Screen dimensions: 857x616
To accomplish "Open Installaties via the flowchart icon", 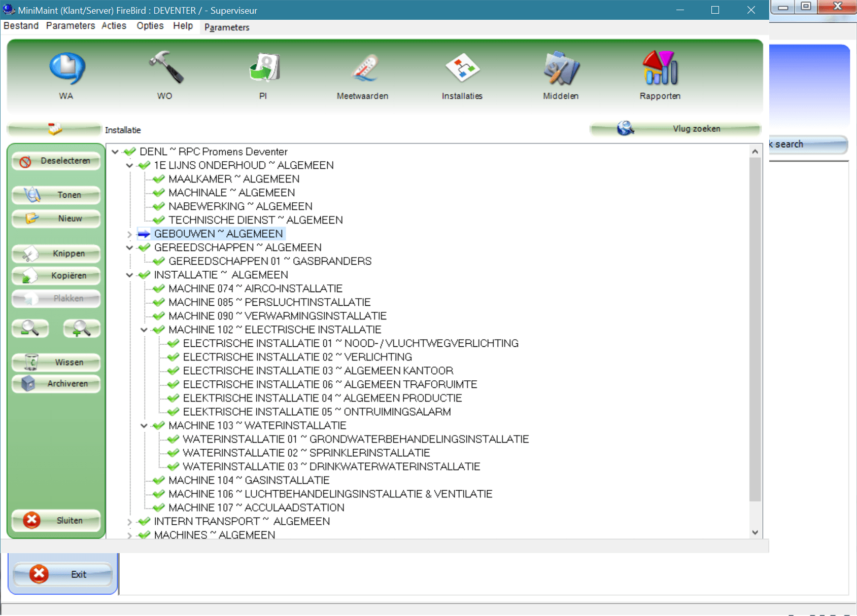I will [x=462, y=68].
